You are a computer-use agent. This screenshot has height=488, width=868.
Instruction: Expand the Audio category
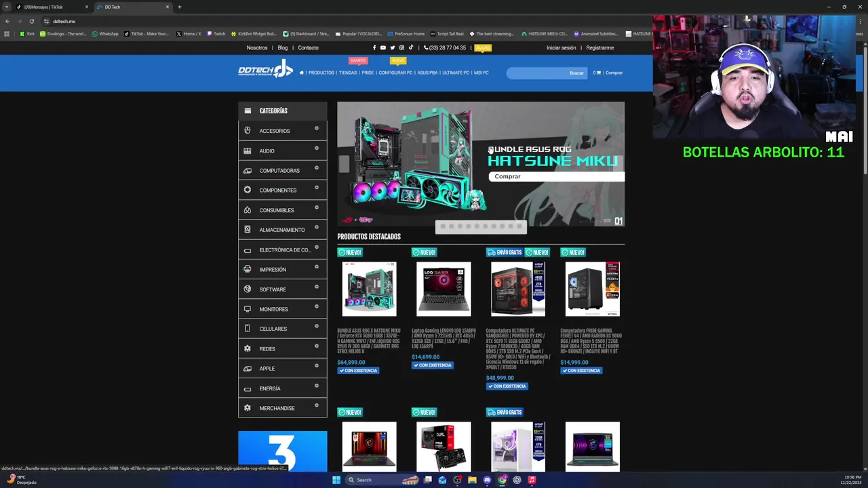point(316,148)
